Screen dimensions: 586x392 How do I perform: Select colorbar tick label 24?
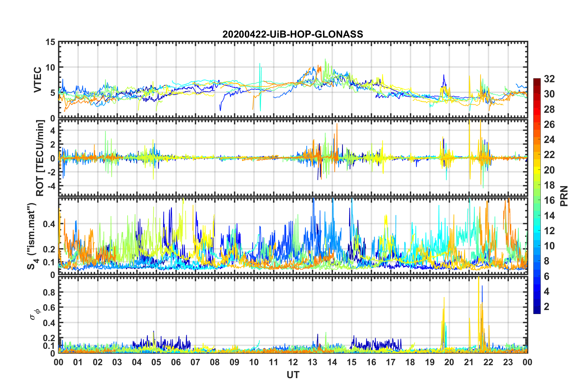(x=549, y=140)
